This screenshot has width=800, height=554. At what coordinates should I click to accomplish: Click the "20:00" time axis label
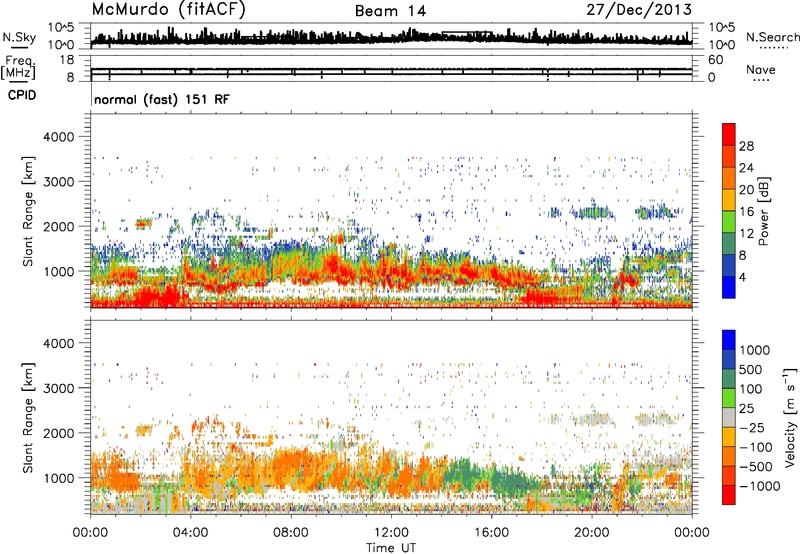pos(591,533)
